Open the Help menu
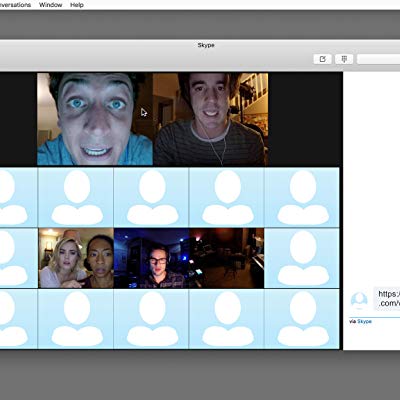Screen dimensions: 400x400 (77, 5)
